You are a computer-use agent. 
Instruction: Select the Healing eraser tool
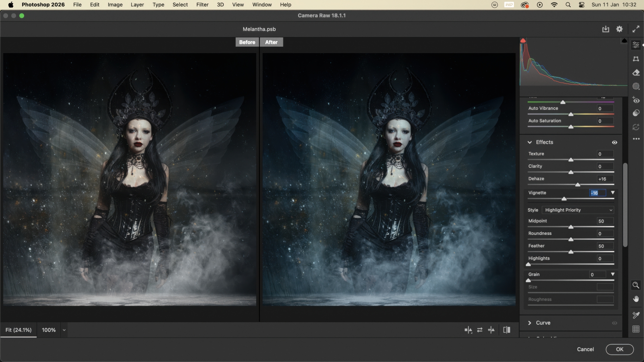(x=636, y=73)
